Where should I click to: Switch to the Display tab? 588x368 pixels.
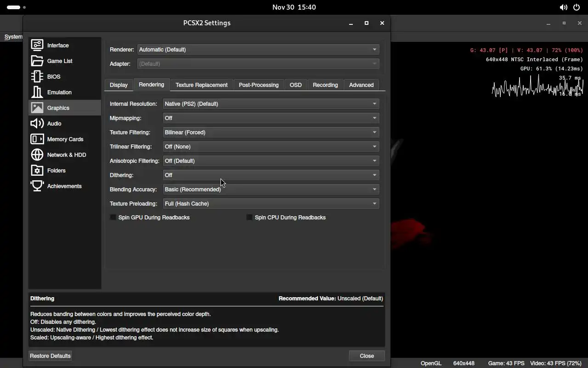[119, 85]
